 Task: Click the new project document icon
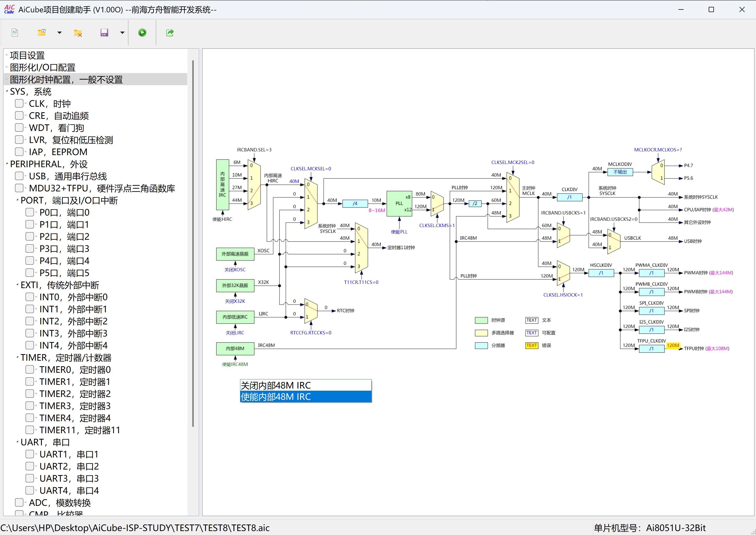[x=15, y=33]
